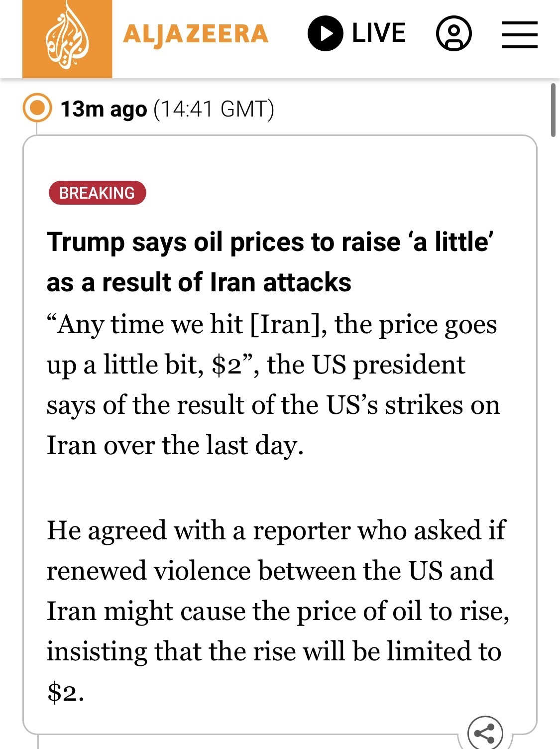
Task: Select the orange live-update timeline marker
Action: (37, 108)
